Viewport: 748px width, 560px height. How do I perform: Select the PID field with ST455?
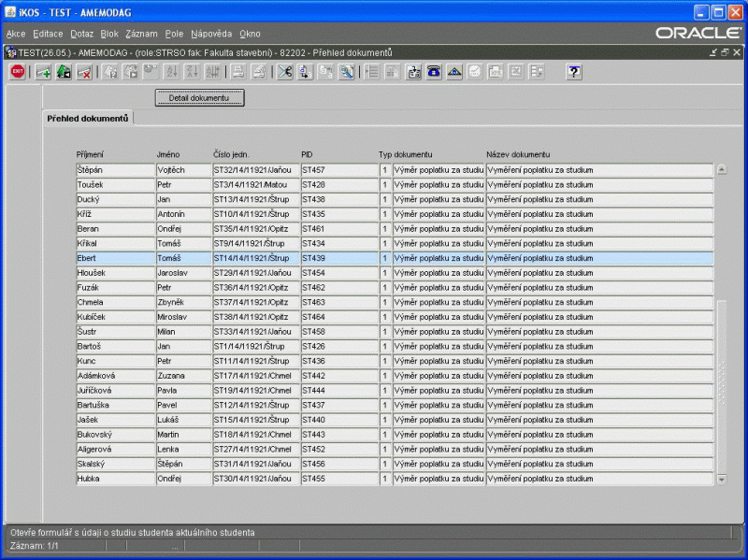pos(338,479)
